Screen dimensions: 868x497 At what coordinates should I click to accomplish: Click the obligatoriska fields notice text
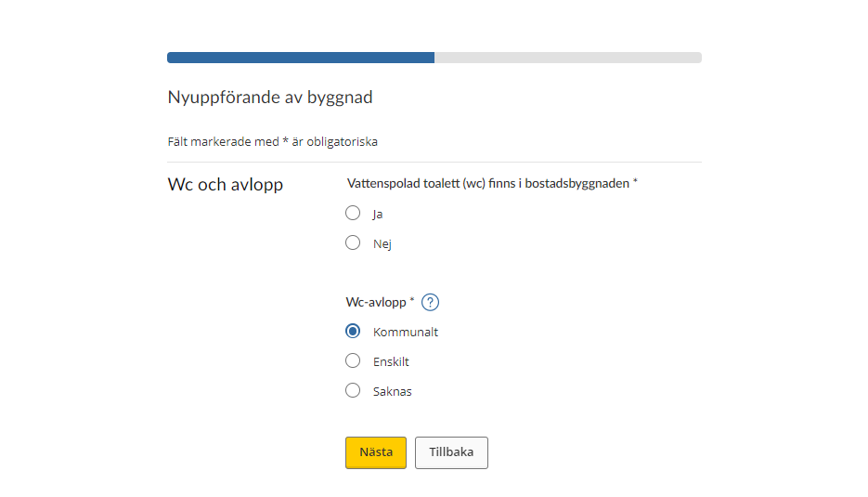click(x=272, y=142)
